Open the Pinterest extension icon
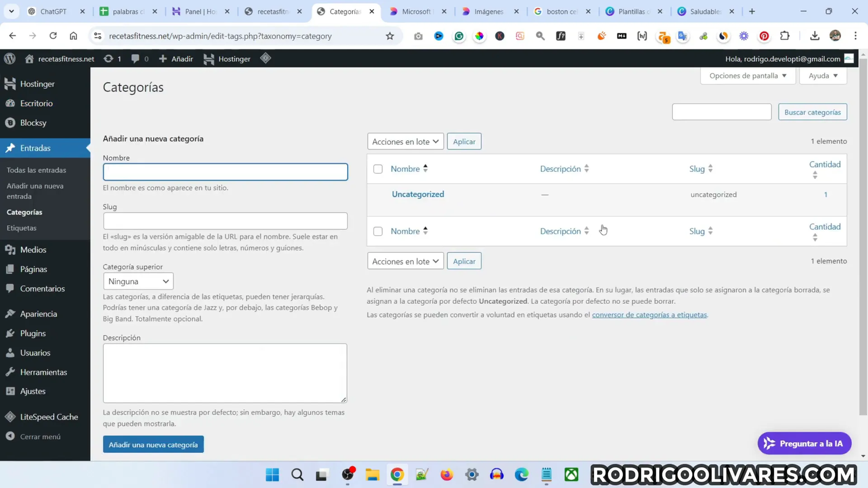The width and height of the screenshot is (868, 488). click(x=764, y=36)
